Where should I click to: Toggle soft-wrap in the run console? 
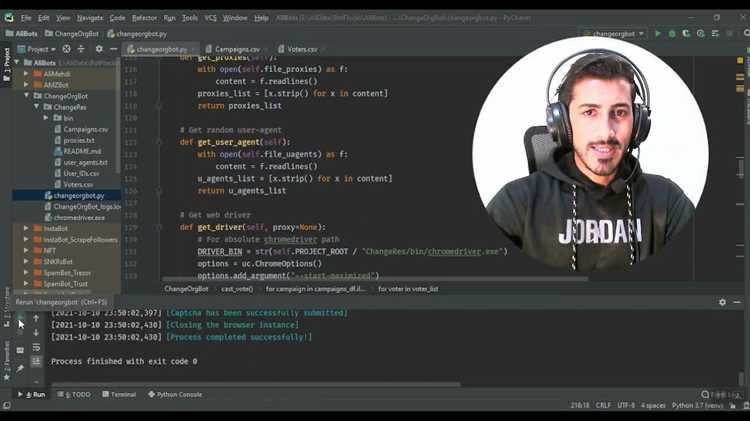36,347
